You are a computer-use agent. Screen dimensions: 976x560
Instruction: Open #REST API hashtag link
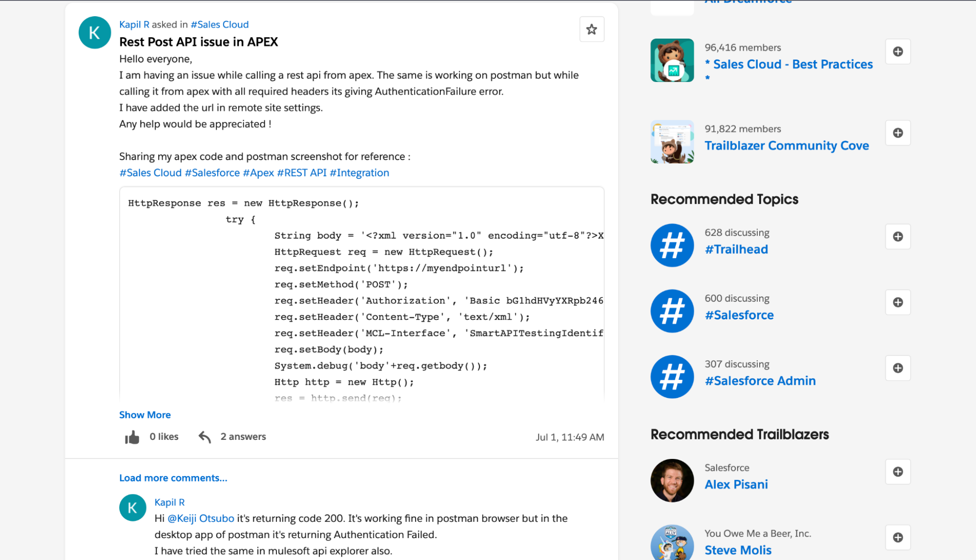point(301,173)
